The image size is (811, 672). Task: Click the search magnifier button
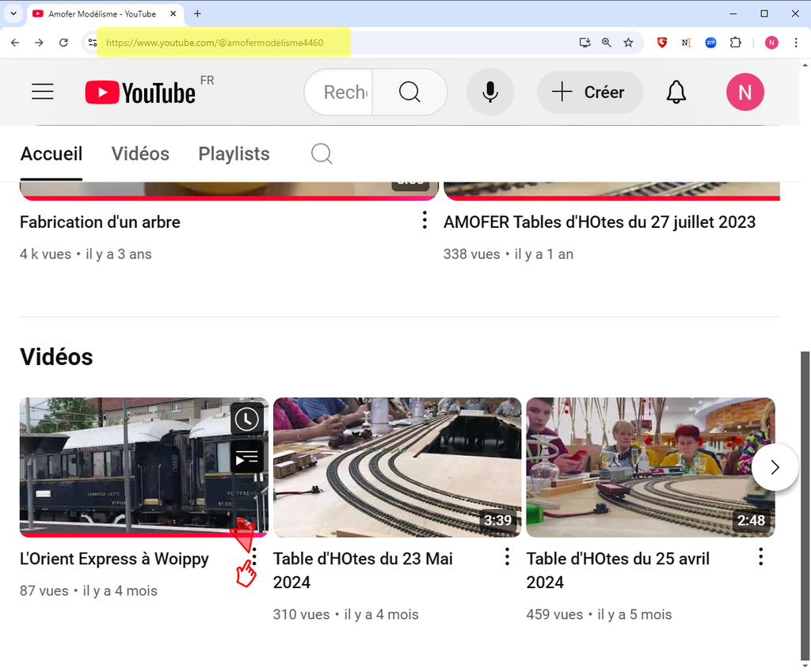[409, 92]
